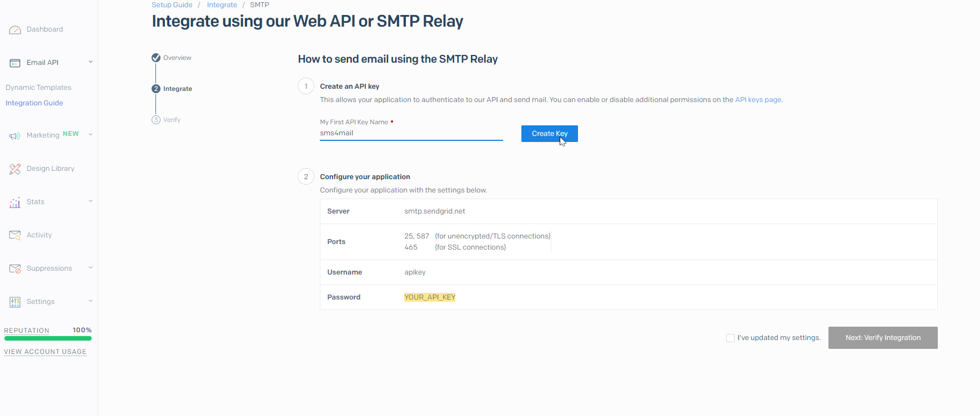Expand the Settings menu chevron
This screenshot has height=416, width=980.
point(91,301)
